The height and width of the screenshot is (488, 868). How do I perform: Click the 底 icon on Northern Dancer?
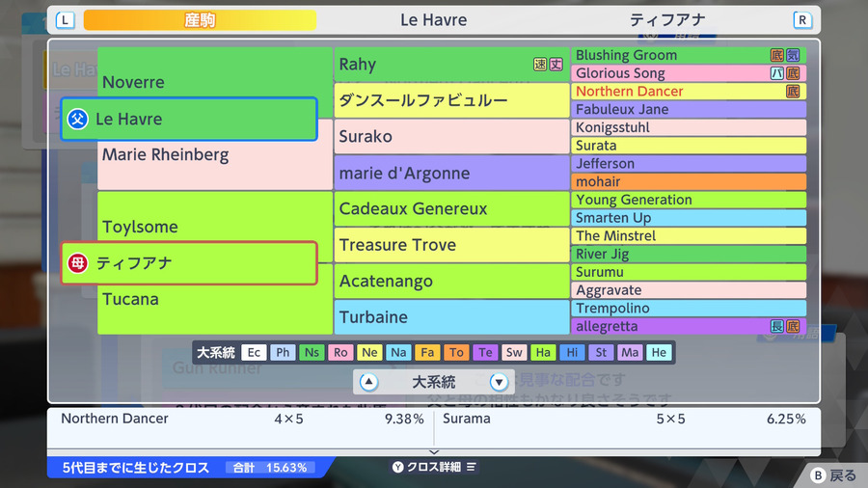[793, 92]
